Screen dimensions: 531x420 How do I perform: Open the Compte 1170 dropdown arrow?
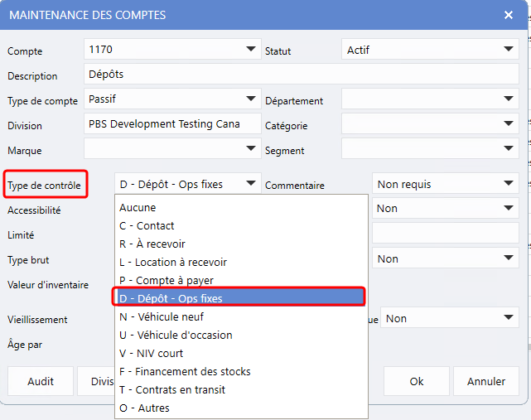click(x=251, y=49)
